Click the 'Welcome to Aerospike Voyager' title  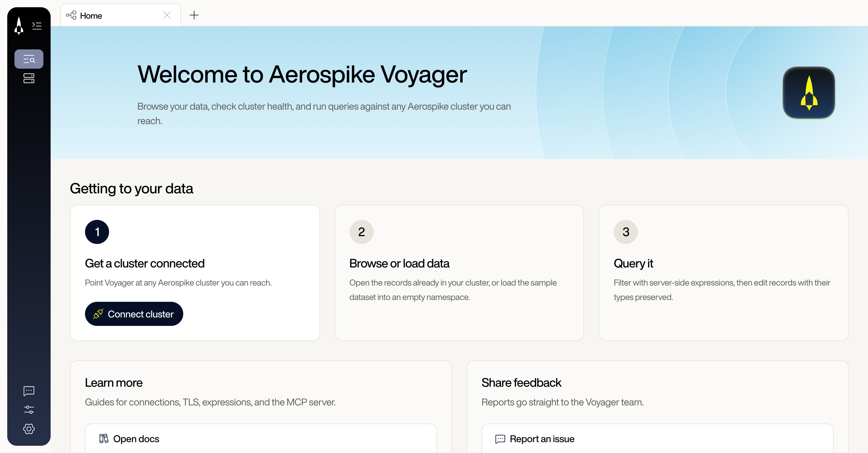point(302,74)
